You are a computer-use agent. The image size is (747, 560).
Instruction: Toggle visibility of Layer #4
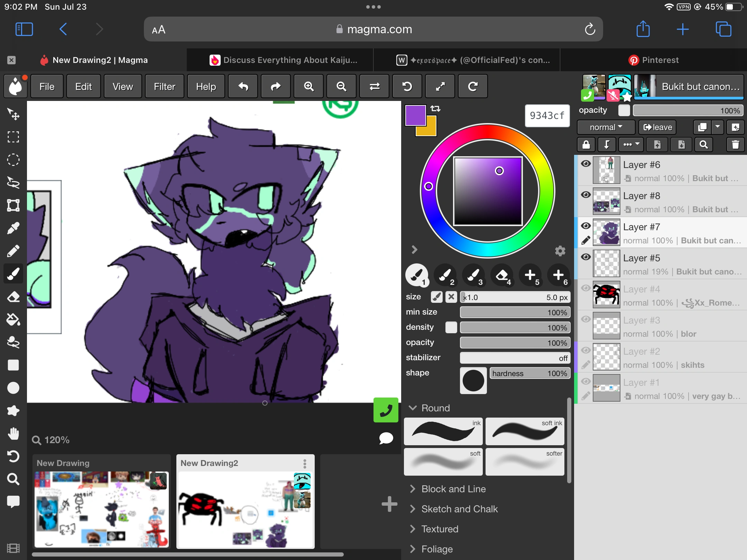click(x=586, y=288)
